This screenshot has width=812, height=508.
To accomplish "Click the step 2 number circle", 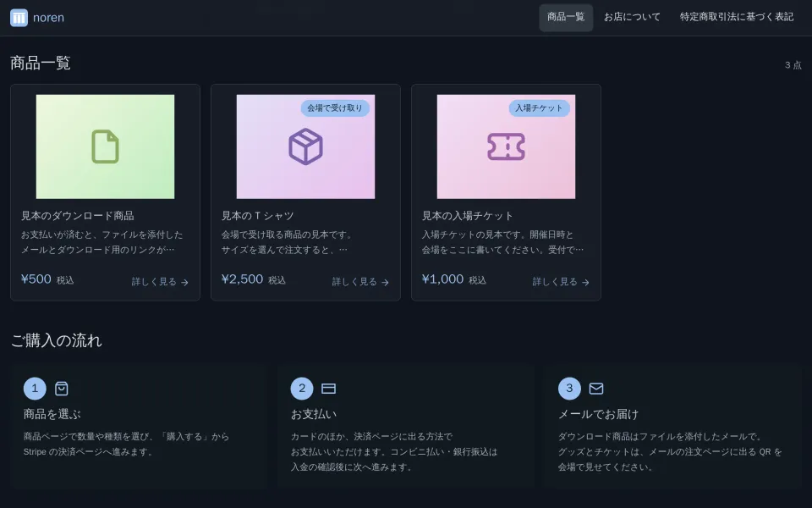I will tap(302, 389).
